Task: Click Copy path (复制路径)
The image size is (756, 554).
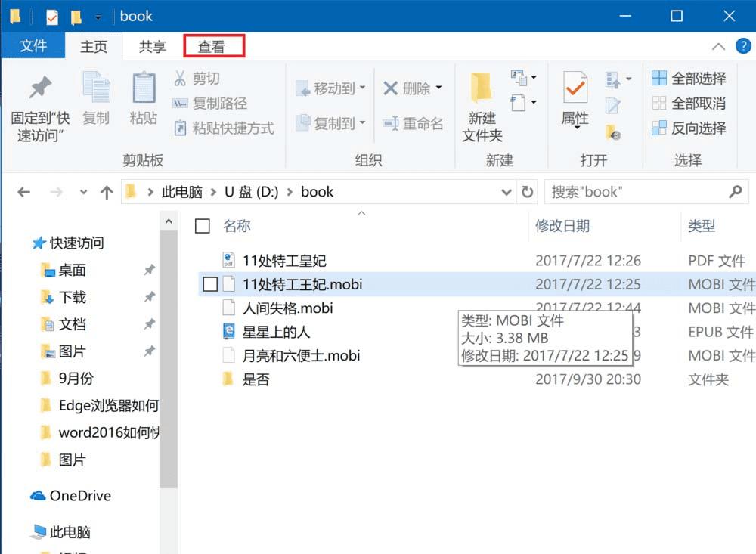Action: 209,104
